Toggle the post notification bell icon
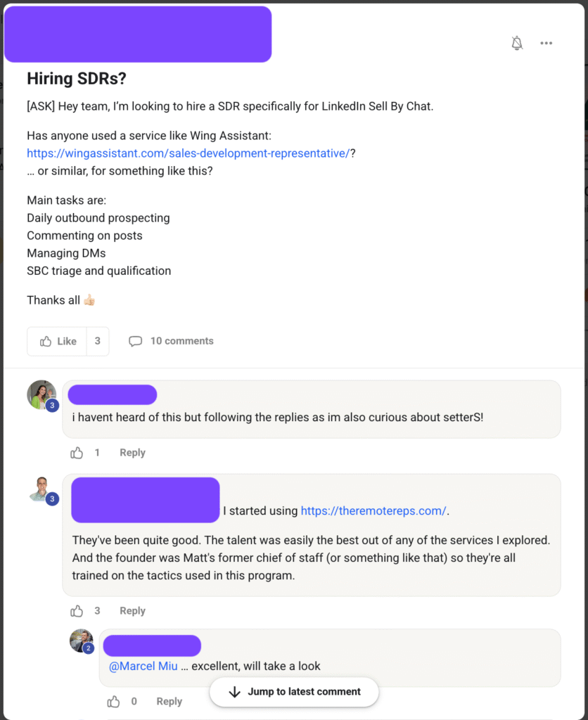Image resolution: width=588 pixels, height=720 pixels. coord(517,44)
